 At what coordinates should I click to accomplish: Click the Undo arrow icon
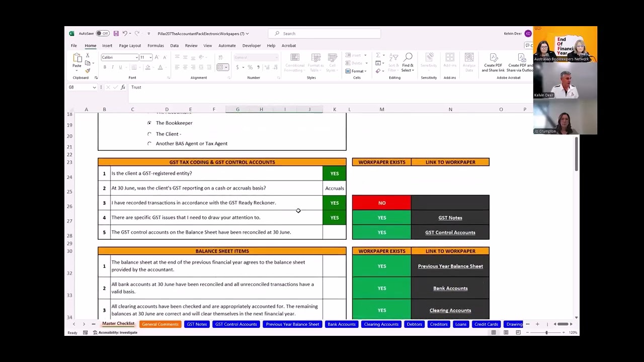tap(125, 34)
